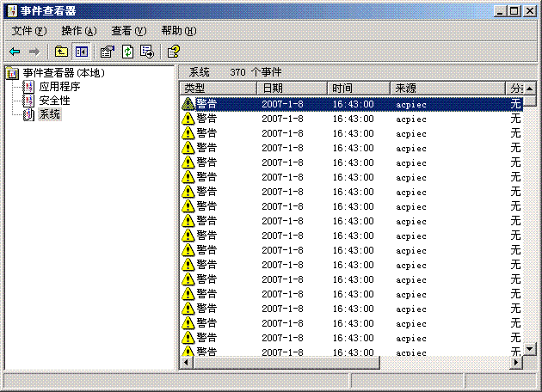Click the Refresh toolbar icon

(127, 52)
